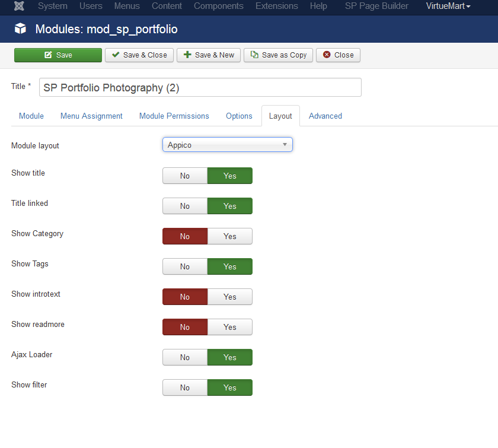Screen dimensions: 498x448
Task: Open the Extensions menu
Action: point(276,6)
